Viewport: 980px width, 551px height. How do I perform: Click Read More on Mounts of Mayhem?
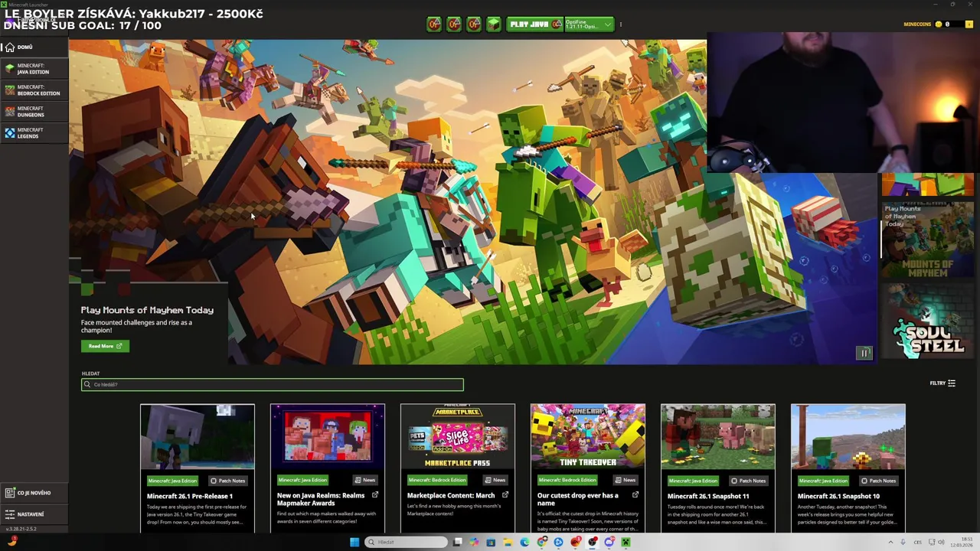pyautogui.click(x=105, y=346)
